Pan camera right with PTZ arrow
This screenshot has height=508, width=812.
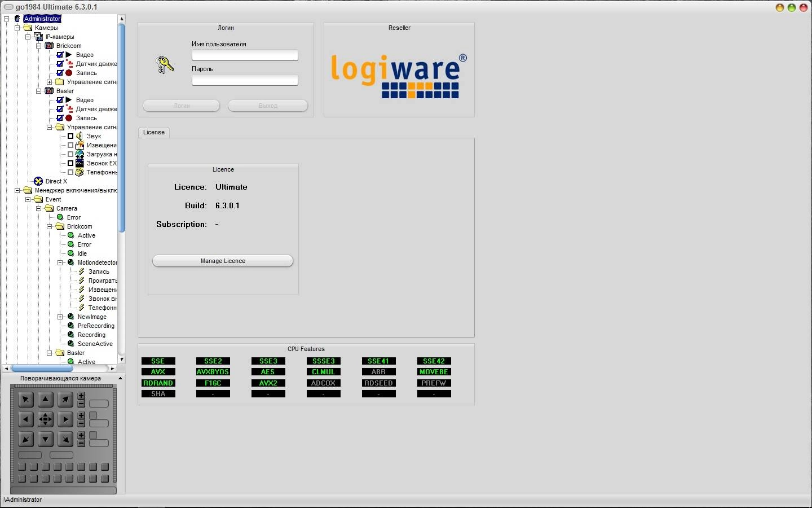pos(65,419)
